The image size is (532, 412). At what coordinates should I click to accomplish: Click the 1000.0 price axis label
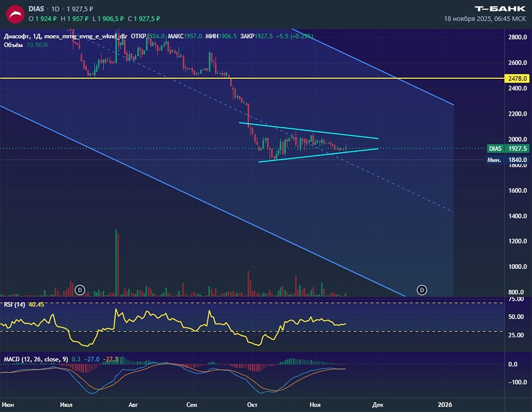518,267
